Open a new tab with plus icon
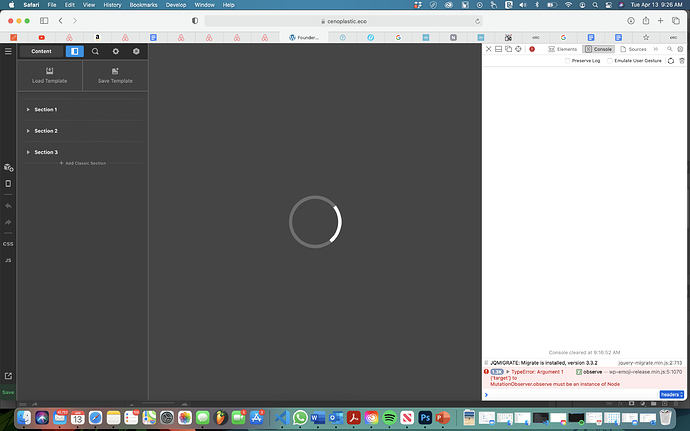The height and width of the screenshot is (431, 690). pos(661,21)
